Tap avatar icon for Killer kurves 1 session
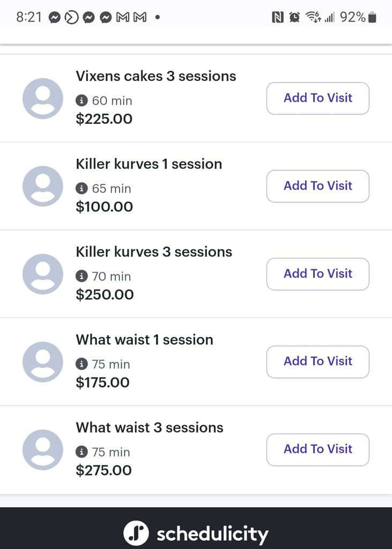 click(43, 187)
